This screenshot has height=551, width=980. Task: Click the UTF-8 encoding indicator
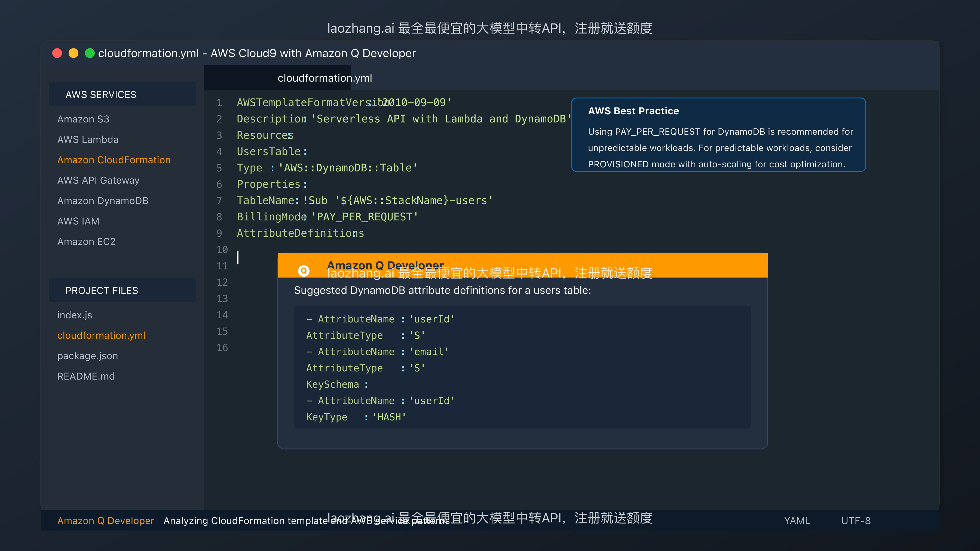(855, 521)
